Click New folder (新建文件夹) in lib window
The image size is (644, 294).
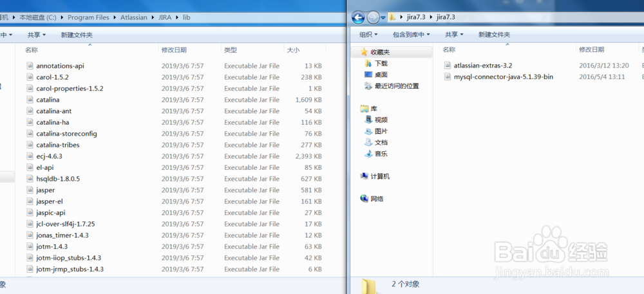pos(77,35)
